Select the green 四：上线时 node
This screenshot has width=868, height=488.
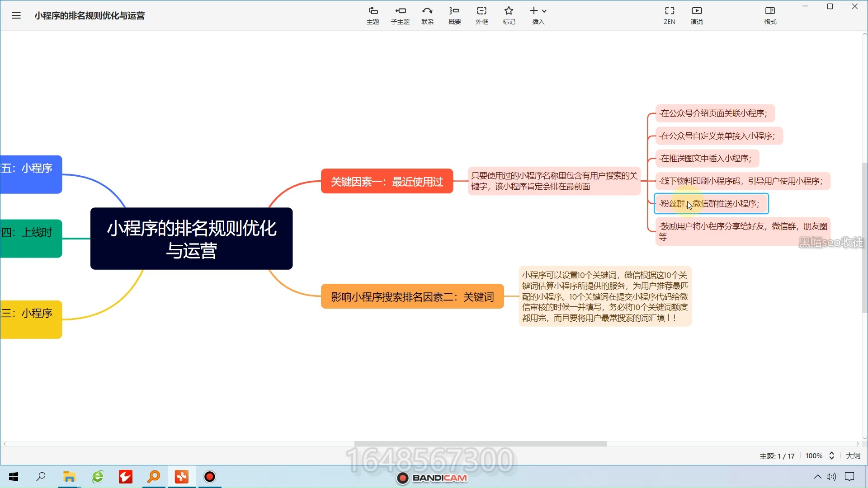31,239
